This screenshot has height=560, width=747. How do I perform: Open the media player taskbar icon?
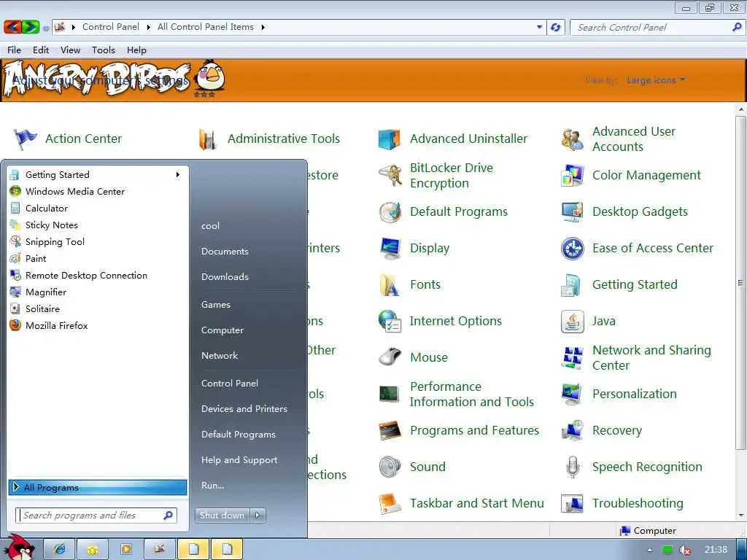pyautogui.click(x=125, y=550)
